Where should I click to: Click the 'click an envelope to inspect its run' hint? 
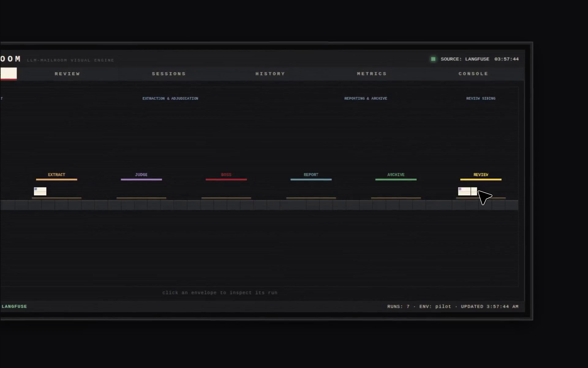pyautogui.click(x=220, y=293)
